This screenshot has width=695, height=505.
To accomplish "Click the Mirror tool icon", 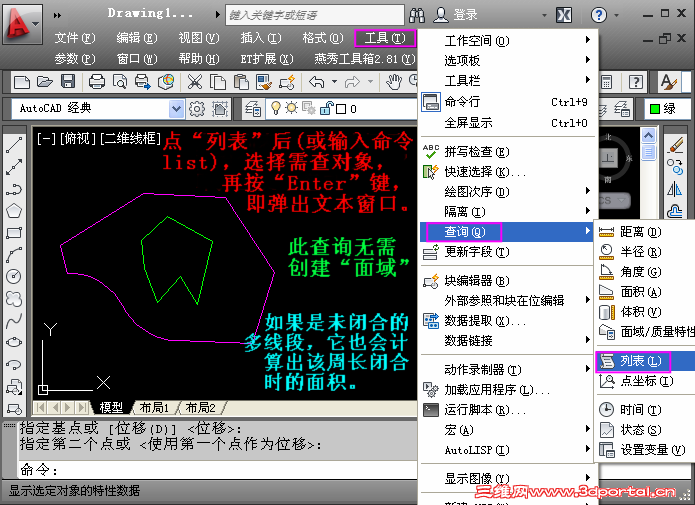I will [x=675, y=189].
